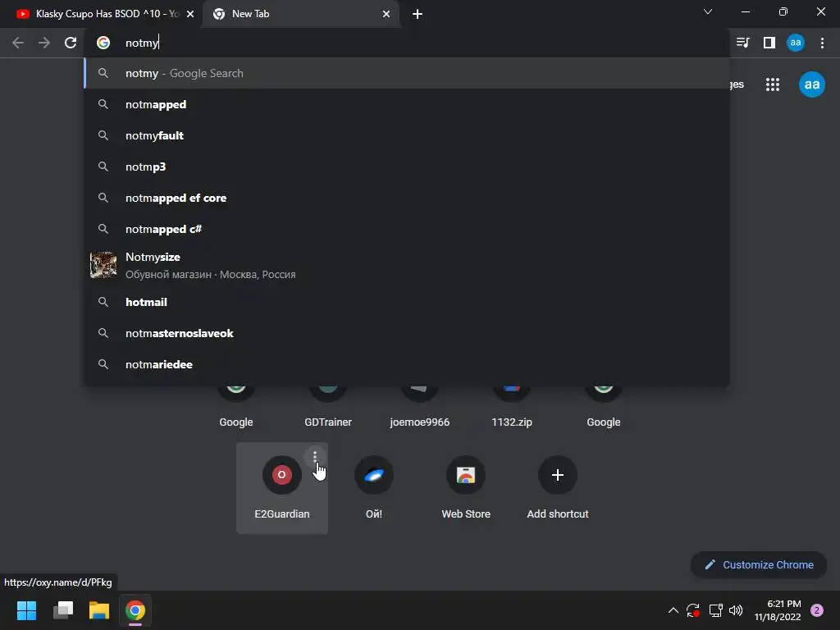Choose the 'notmasternoslaveok' suggestion

pos(407,333)
